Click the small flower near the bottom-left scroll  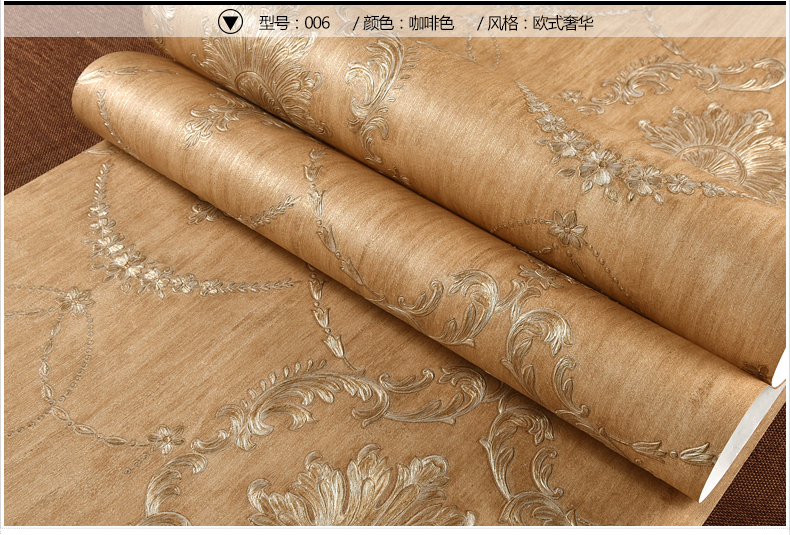166,438
